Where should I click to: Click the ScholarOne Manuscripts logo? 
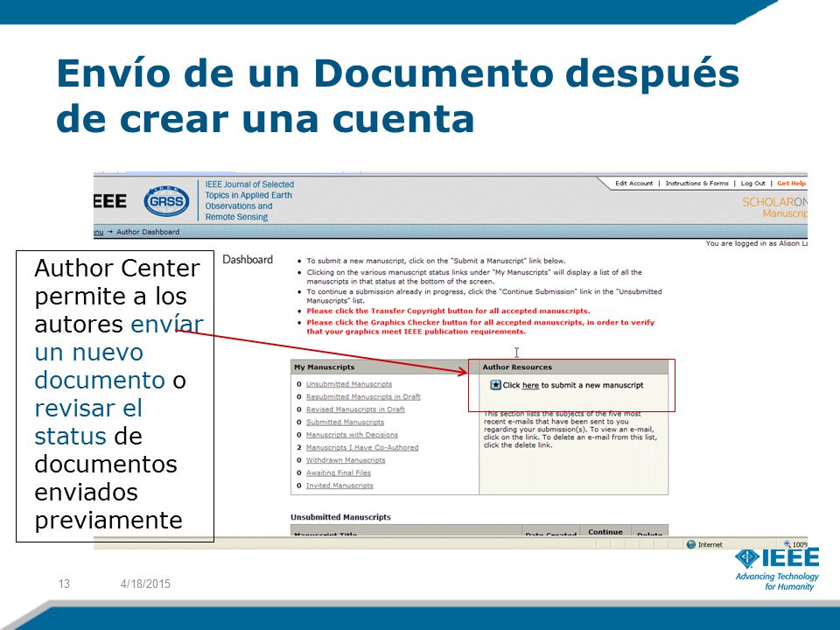click(x=774, y=207)
